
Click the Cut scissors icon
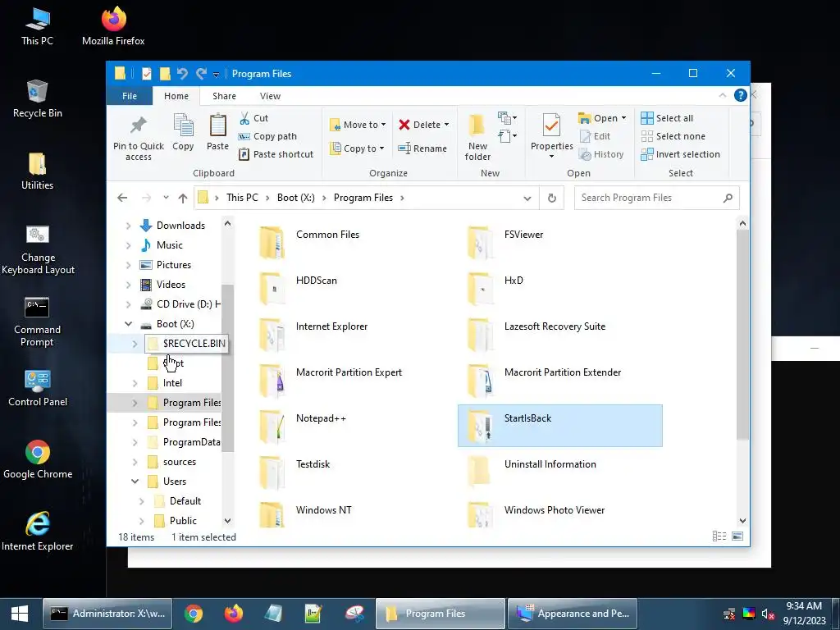[x=244, y=118]
